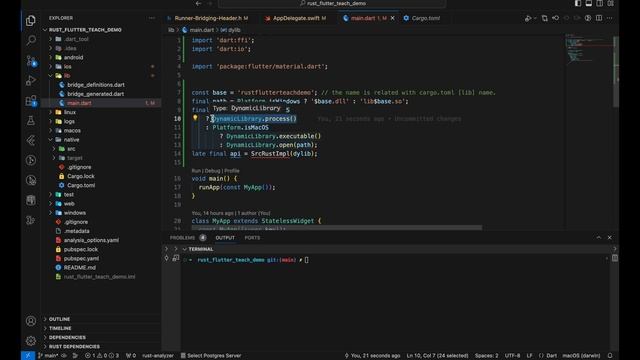
Task: Open the Accounts icon in activity bar
Action: tap(31, 321)
